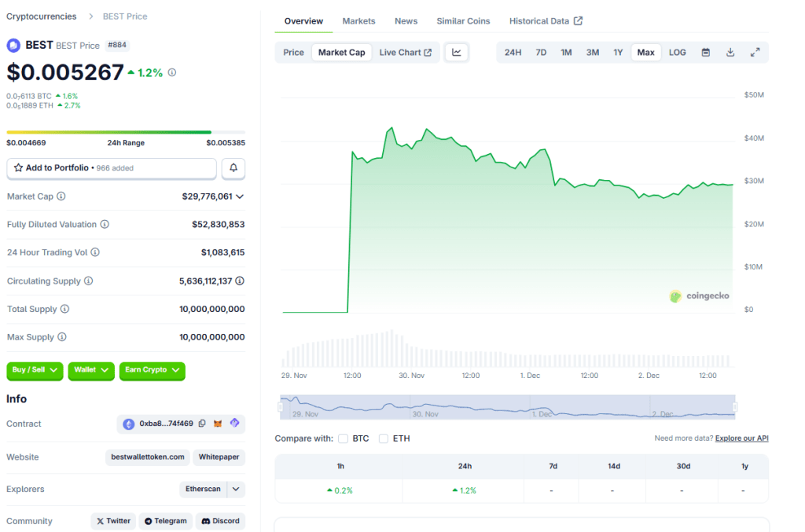The width and height of the screenshot is (805, 532).
Task: Open the Buy / Sell dropdown
Action: 35,370
